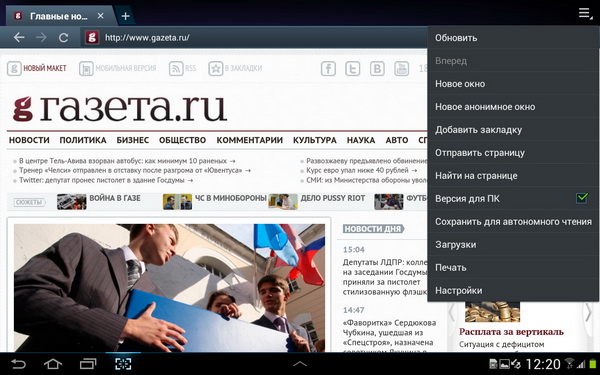Expand the bottom panel up chevron

tap(300, 364)
